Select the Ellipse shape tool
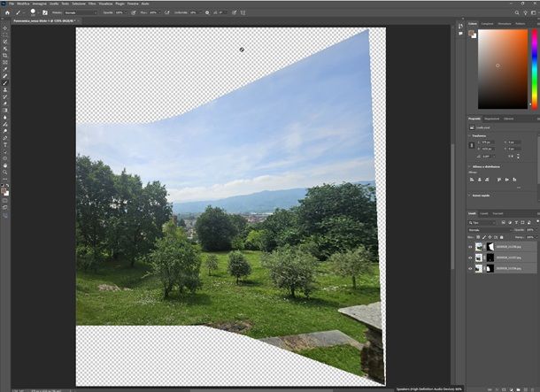540x392 pixels. [x=4, y=158]
